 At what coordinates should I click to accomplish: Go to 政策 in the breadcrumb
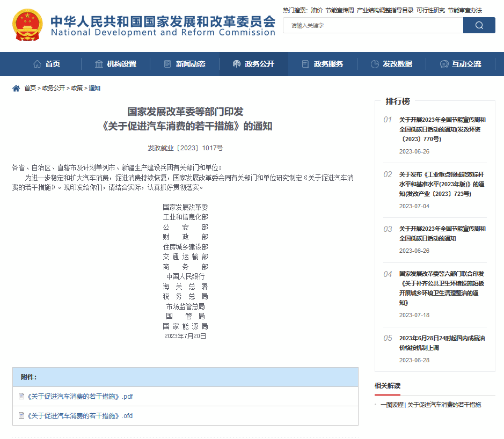click(77, 88)
